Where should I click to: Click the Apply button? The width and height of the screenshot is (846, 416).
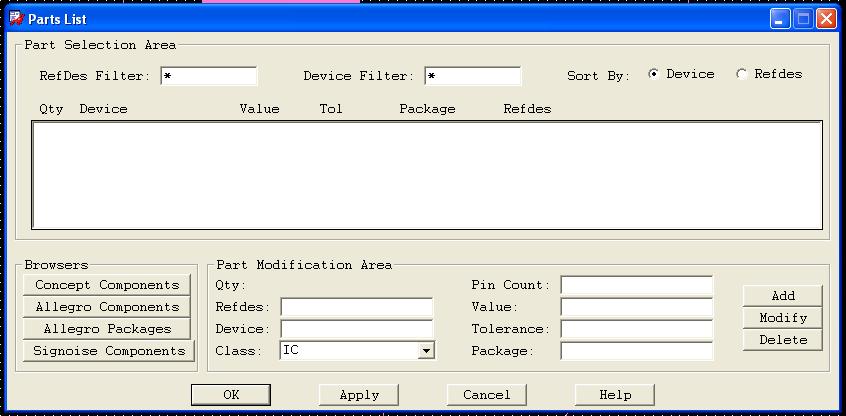[x=359, y=395]
